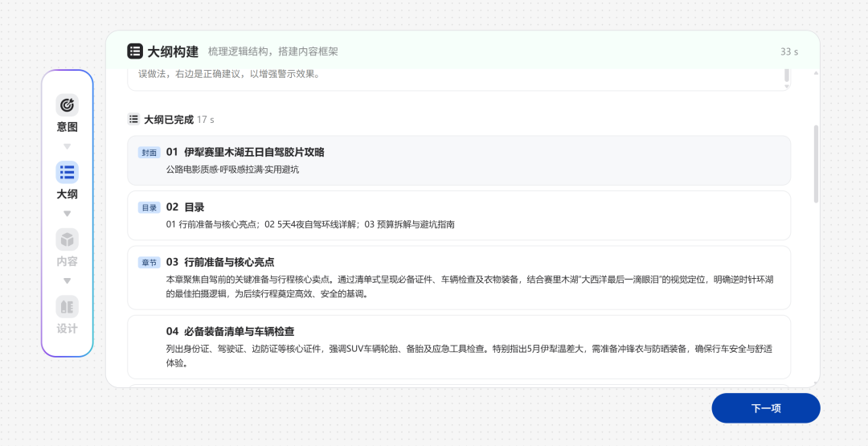868x446 pixels.
Task: Click the arrow below the 意图 step
Action: (x=67, y=146)
